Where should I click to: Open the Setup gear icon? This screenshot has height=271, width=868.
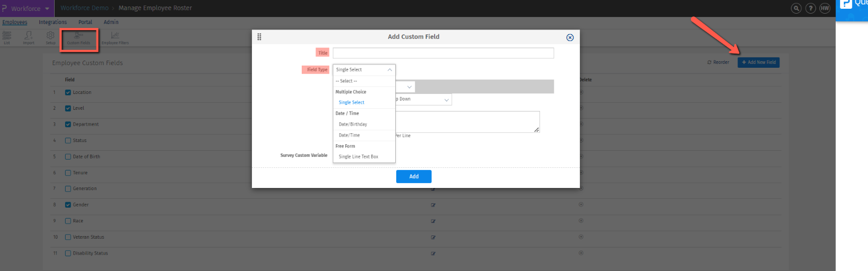pos(50,37)
